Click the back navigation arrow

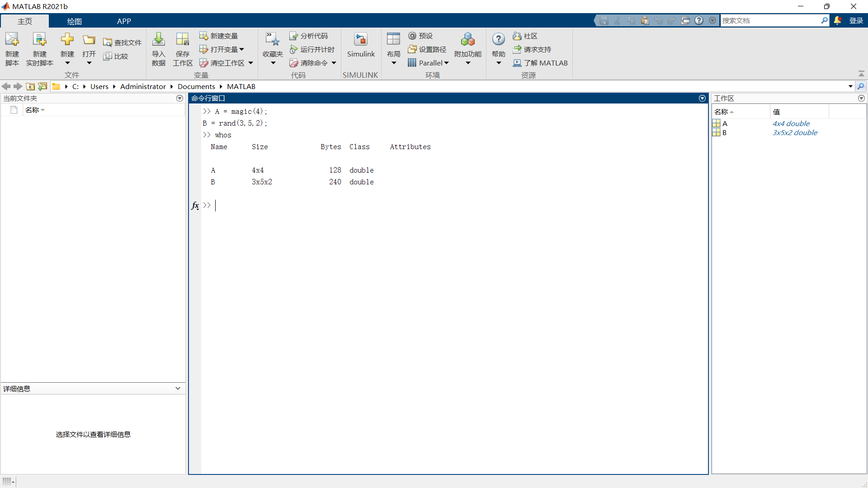point(6,86)
